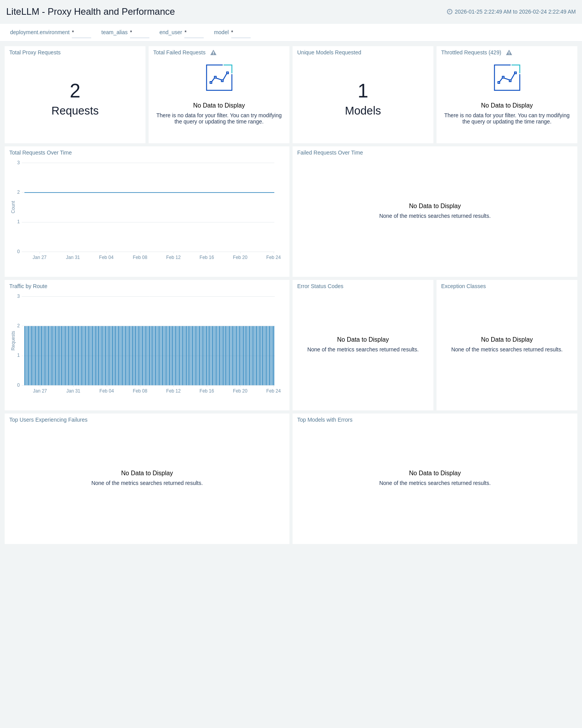Click the dashboard title 'LiteLLM - Proxy Health and Performance'

click(x=90, y=12)
